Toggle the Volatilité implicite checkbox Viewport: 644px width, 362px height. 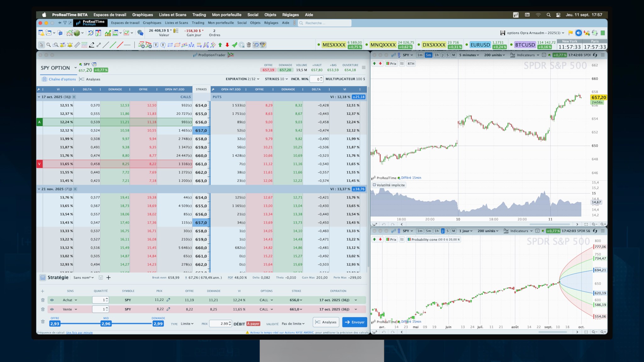click(374, 185)
